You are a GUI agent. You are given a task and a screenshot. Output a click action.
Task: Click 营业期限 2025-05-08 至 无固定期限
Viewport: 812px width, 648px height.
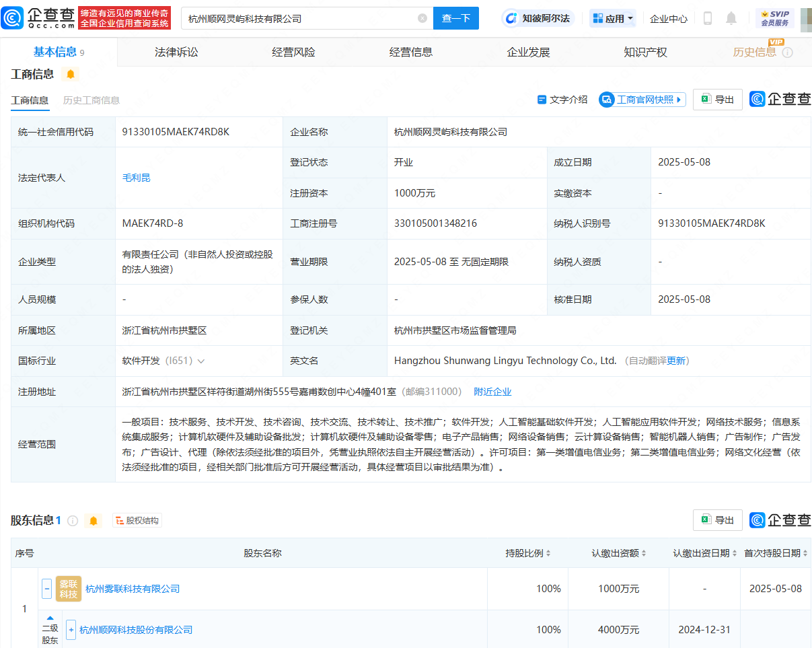click(x=451, y=262)
